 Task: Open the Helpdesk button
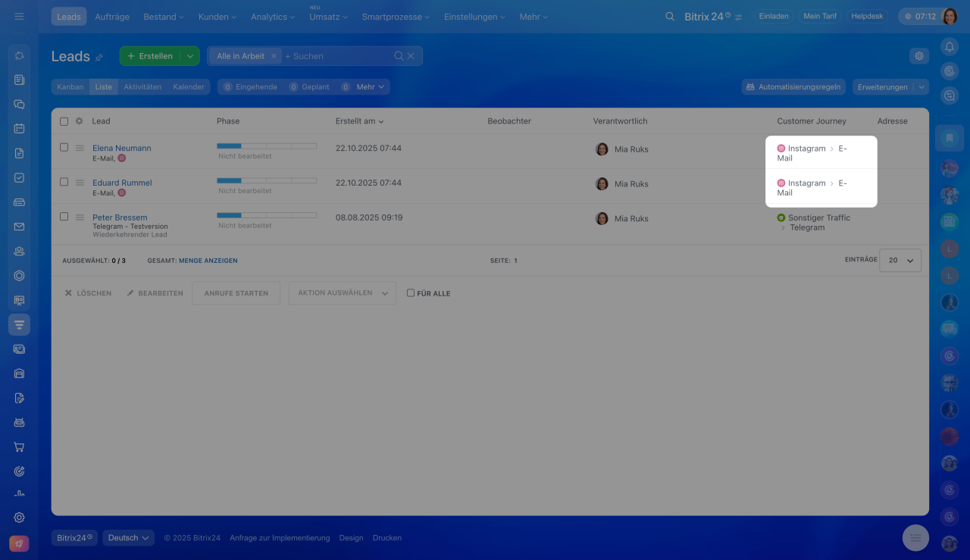pyautogui.click(x=867, y=16)
